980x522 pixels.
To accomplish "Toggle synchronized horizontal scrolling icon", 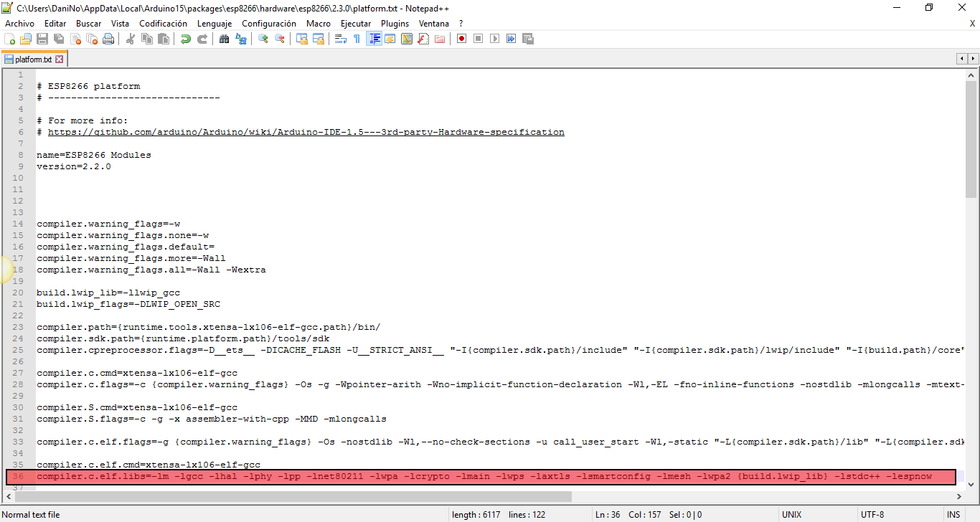I will [x=319, y=39].
